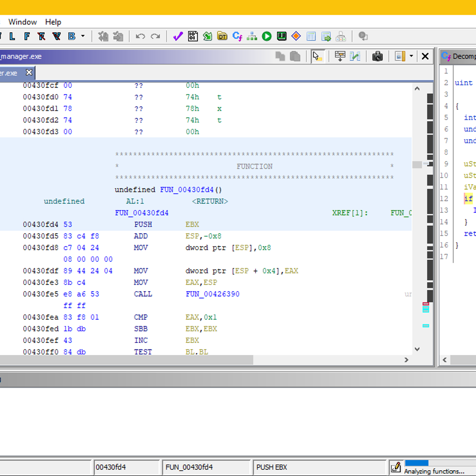Open the Decompiler Cf toolbar icon

point(237,36)
